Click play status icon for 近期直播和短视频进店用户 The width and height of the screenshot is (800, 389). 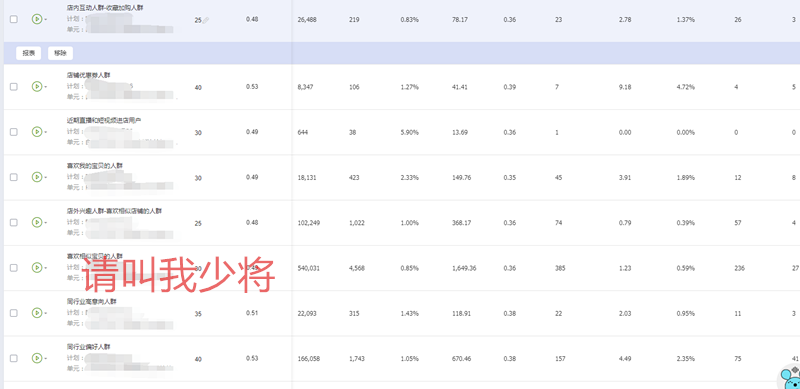[37, 132]
